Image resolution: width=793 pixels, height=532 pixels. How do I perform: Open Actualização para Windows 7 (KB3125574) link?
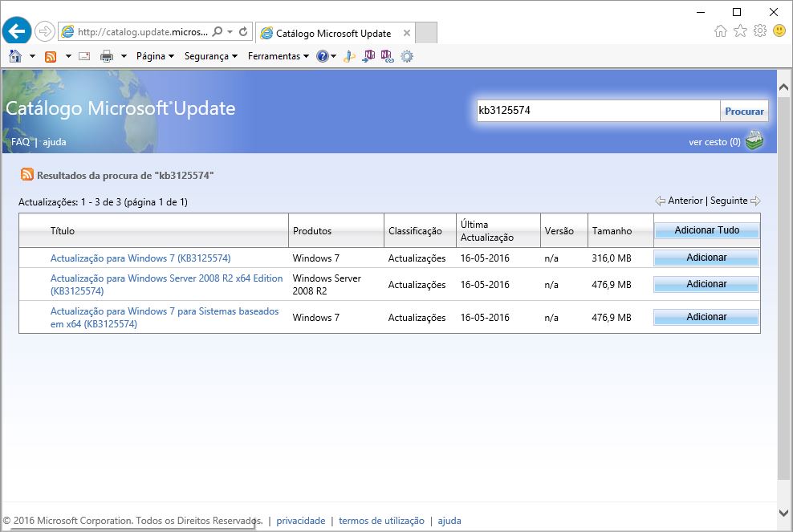coord(140,258)
